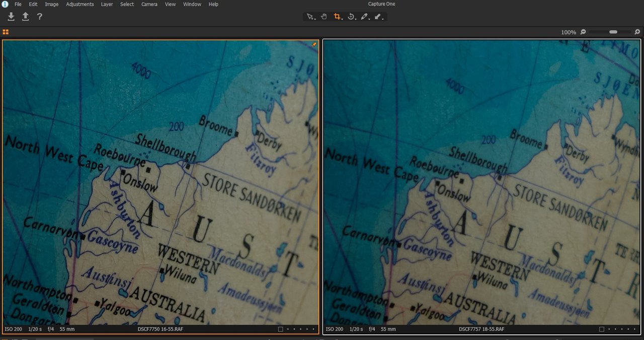Image resolution: width=644 pixels, height=340 pixels.
Task: Toggle color tag box for DSCF7750 image
Action: 281,329
